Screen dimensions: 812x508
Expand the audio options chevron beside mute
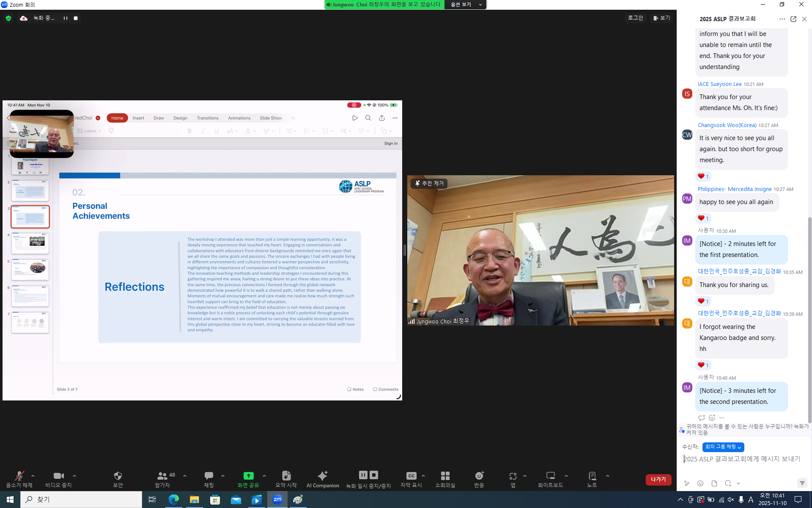[x=33, y=476]
